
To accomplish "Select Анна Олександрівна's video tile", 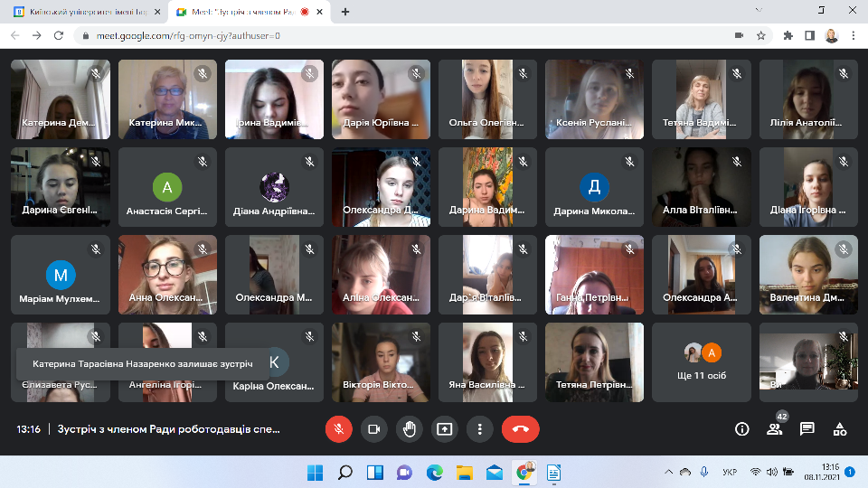I will point(167,274).
